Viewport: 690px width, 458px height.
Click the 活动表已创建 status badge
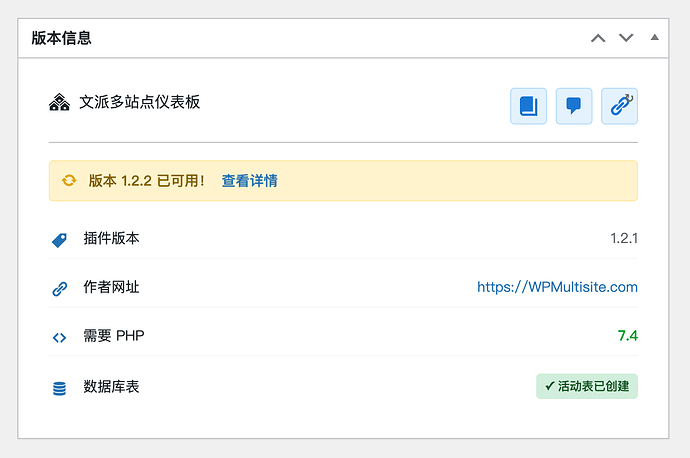[x=586, y=386]
